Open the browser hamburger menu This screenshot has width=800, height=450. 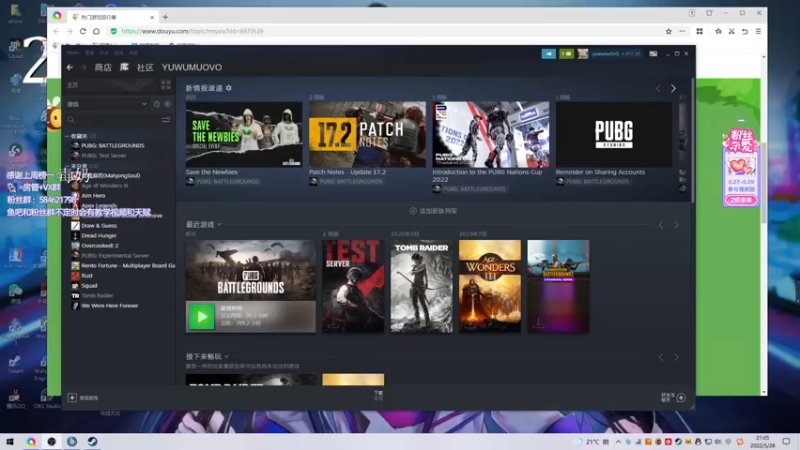758,31
